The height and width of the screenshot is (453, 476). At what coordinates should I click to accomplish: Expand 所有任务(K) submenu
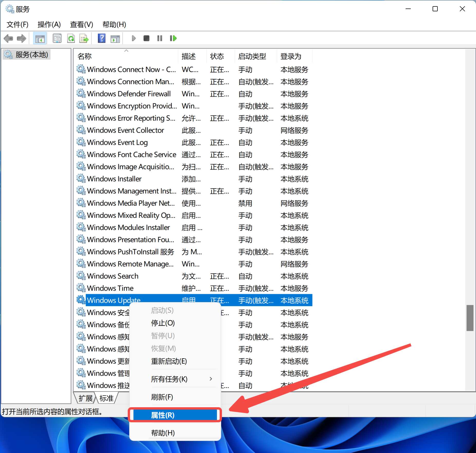click(175, 379)
